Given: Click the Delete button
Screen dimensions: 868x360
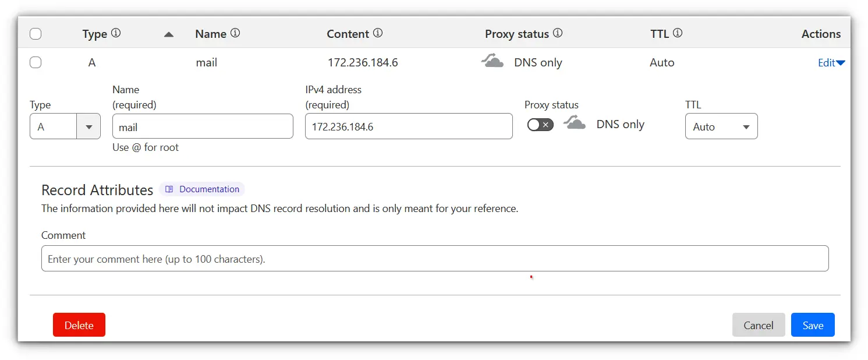Looking at the screenshot, I should click(x=79, y=324).
